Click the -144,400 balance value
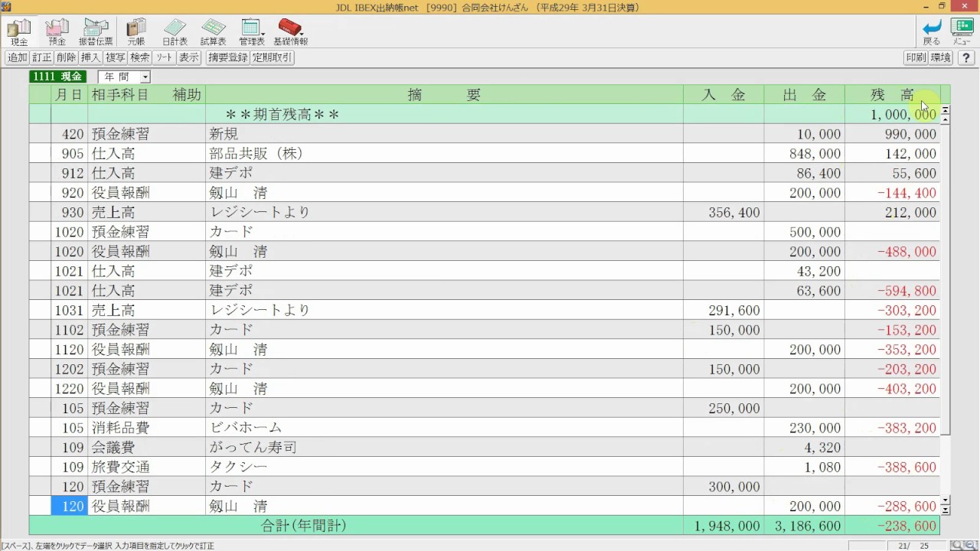 pos(906,193)
